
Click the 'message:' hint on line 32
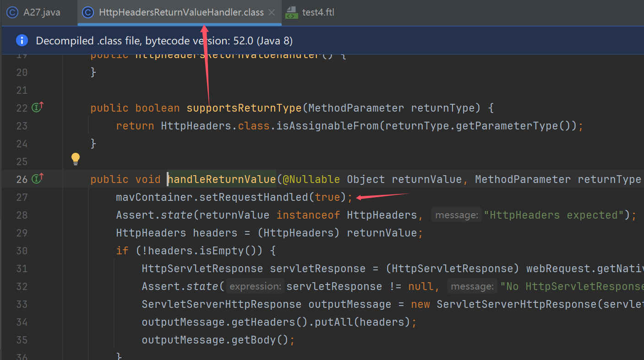tap(472, 286)
